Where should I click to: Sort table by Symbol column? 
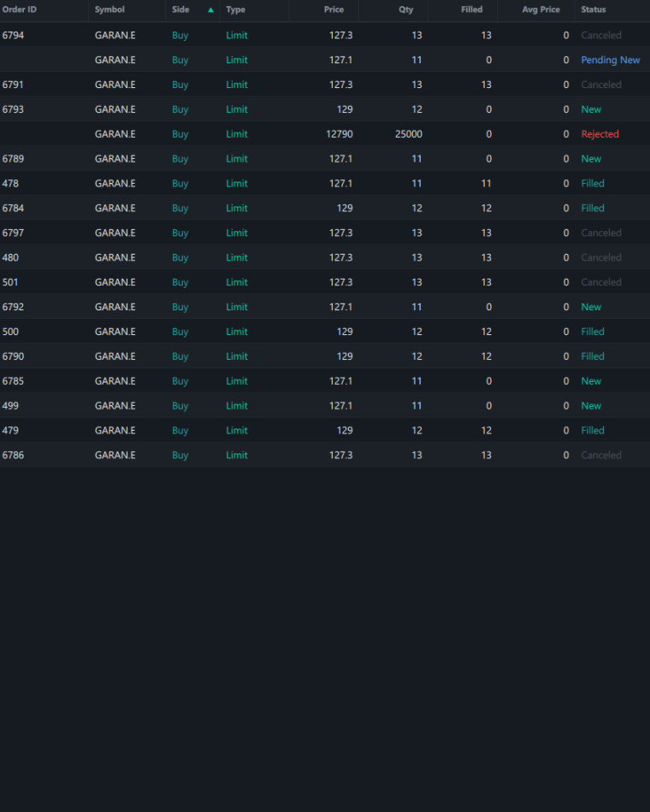click(x=109, y=9)
